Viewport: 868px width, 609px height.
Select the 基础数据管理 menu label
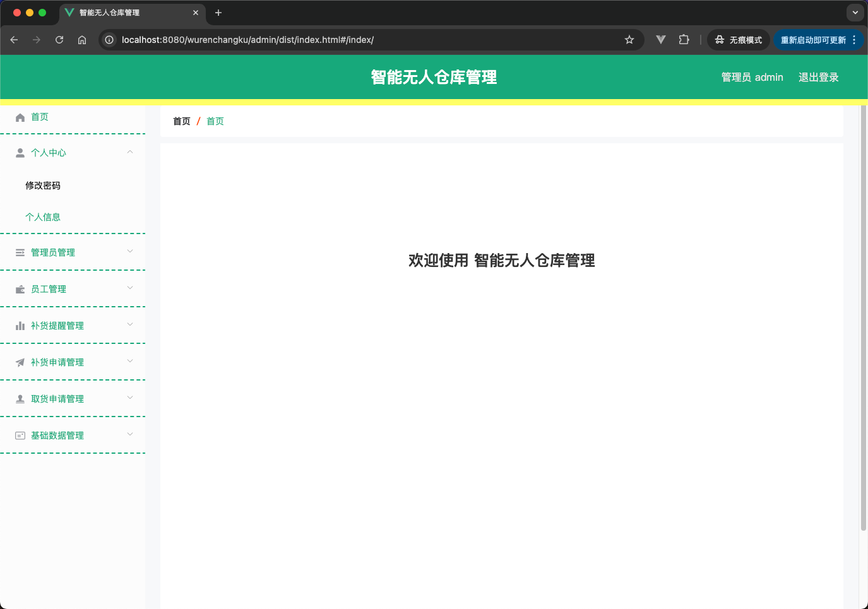(57, 435)
